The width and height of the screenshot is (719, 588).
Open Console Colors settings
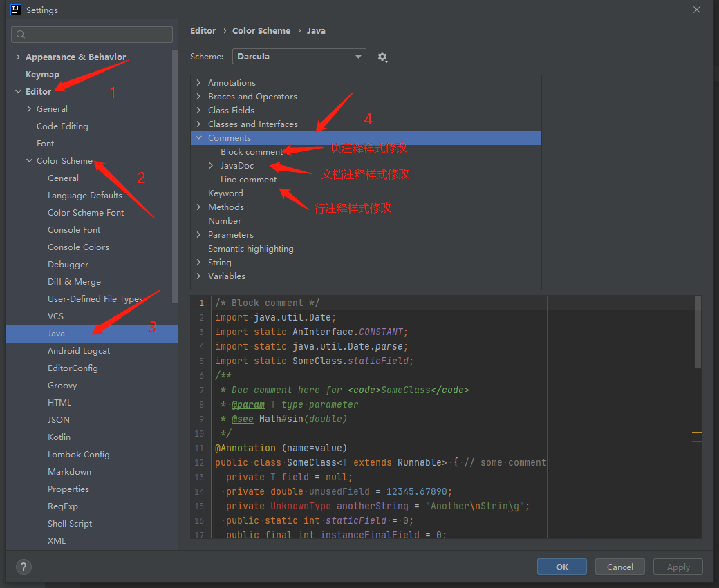[x=78, y=247]
